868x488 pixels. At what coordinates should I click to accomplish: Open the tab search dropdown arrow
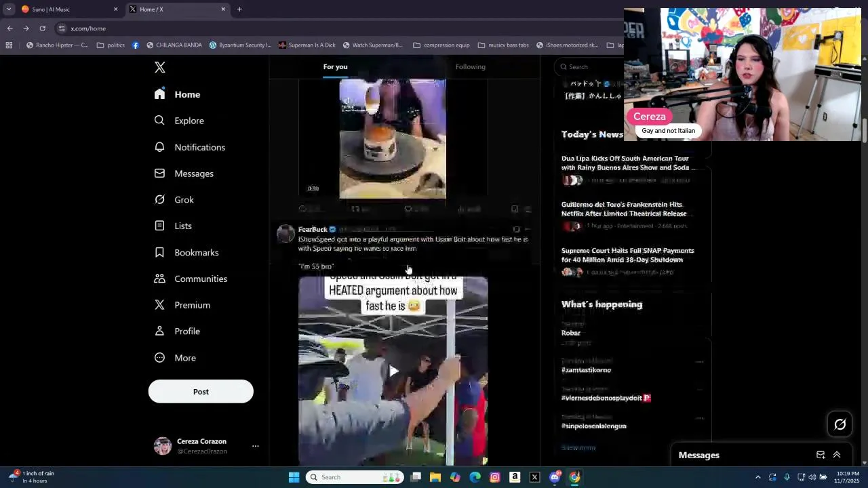[x=9, y=9]
